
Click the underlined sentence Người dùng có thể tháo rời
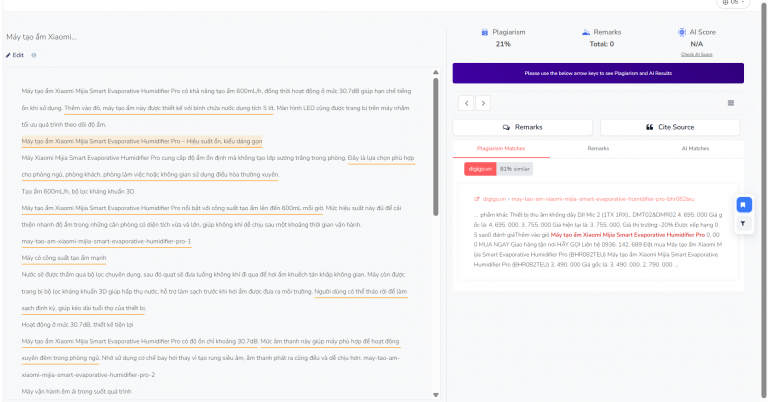pyautogui.click(x=360, y=291)
